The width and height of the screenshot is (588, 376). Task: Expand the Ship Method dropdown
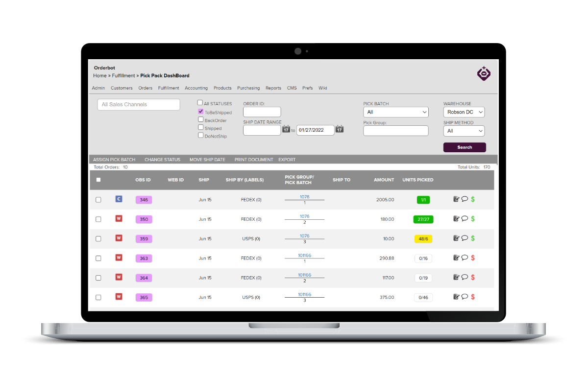tap(464, 131)
